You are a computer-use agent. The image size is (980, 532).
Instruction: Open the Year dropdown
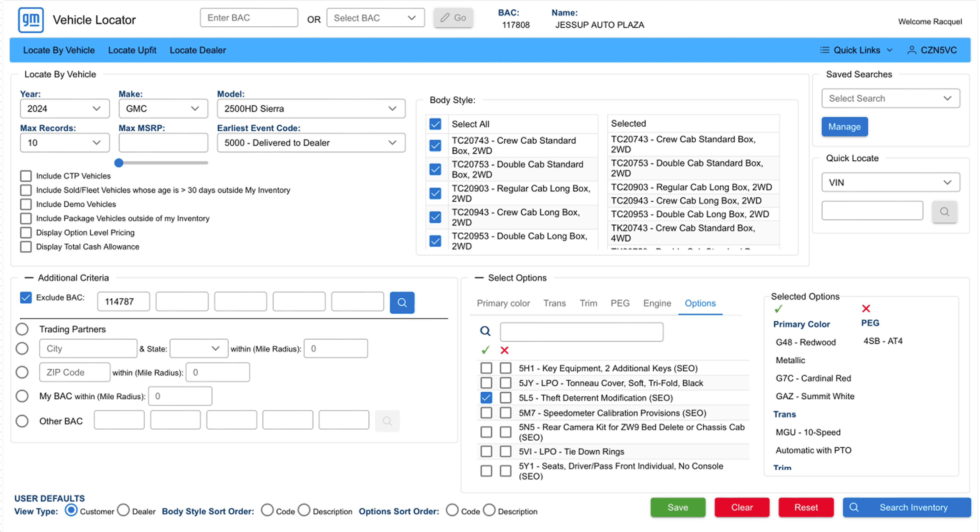coord(64,109)
